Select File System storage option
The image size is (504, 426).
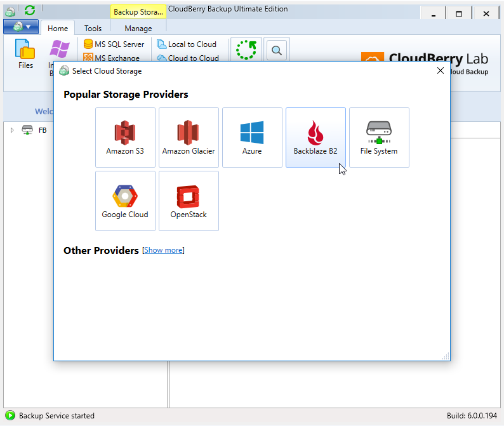(379, 137)
